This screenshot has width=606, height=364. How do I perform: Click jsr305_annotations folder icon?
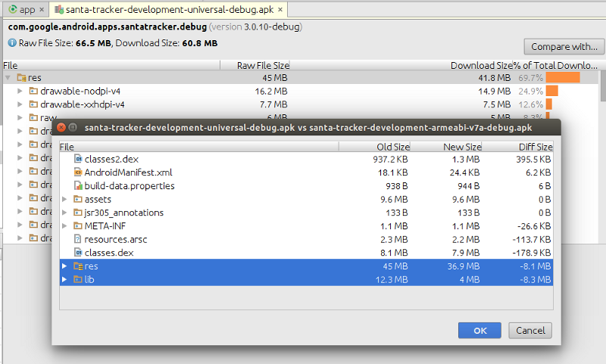pyautogui.click(x=78, y=213)
